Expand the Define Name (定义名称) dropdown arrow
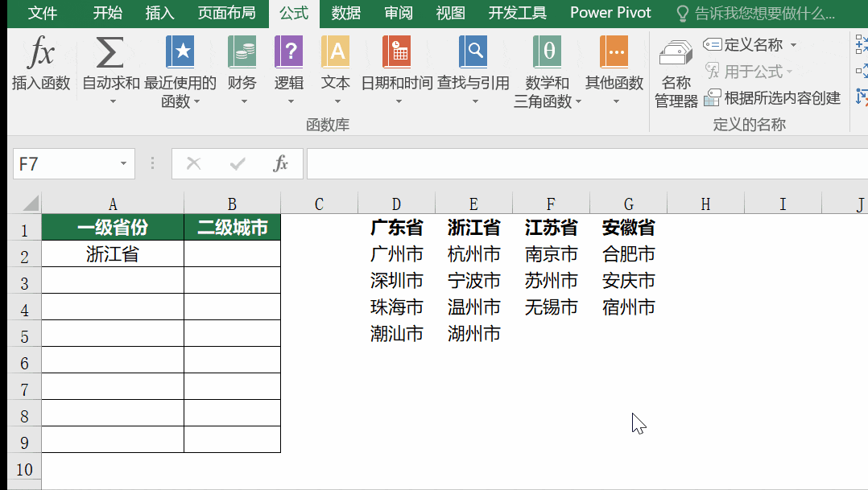868x490 pixels. [x=793, y=45]
